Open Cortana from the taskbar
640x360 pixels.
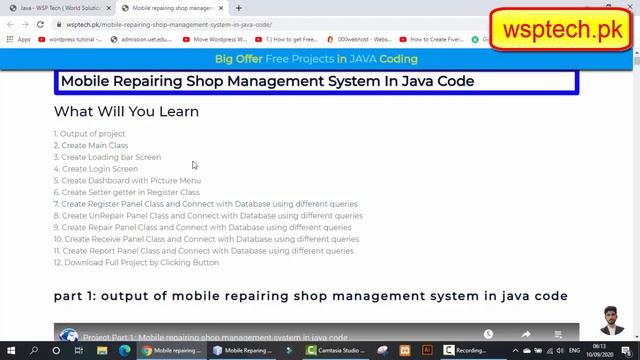coord(56,350)
